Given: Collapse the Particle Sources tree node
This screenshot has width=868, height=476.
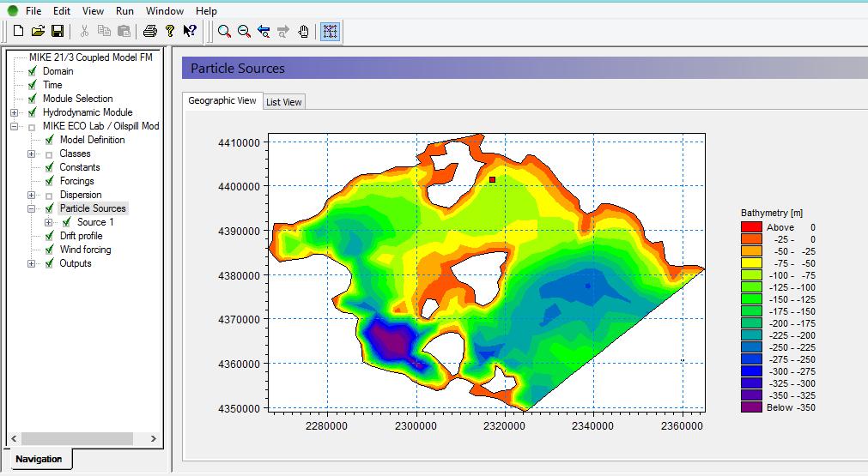Looking at the screenshot, I should 31,209.
